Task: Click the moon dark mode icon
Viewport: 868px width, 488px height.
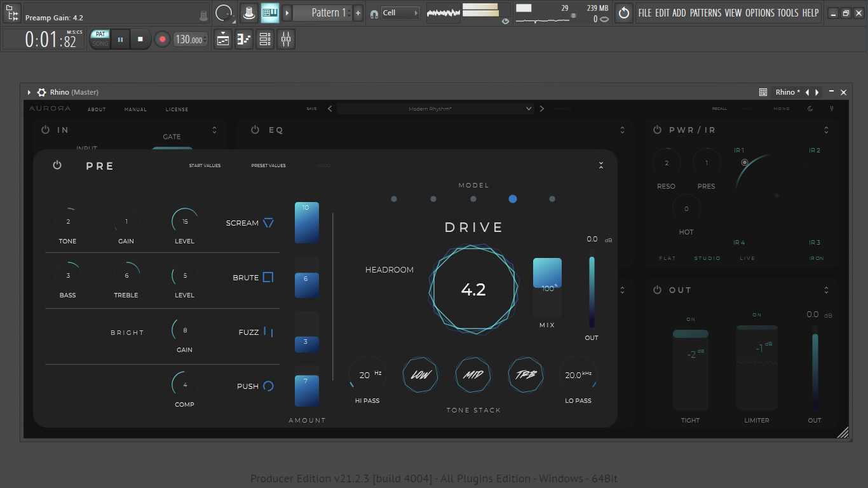Action: [810, 109]
